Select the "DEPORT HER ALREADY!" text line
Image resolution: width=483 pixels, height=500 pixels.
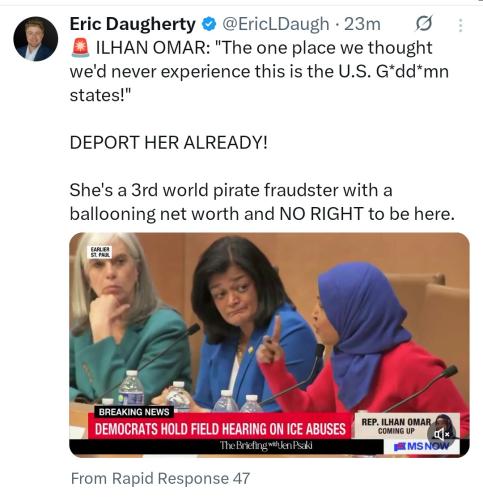pyautogui.click(x=168, y=143)
